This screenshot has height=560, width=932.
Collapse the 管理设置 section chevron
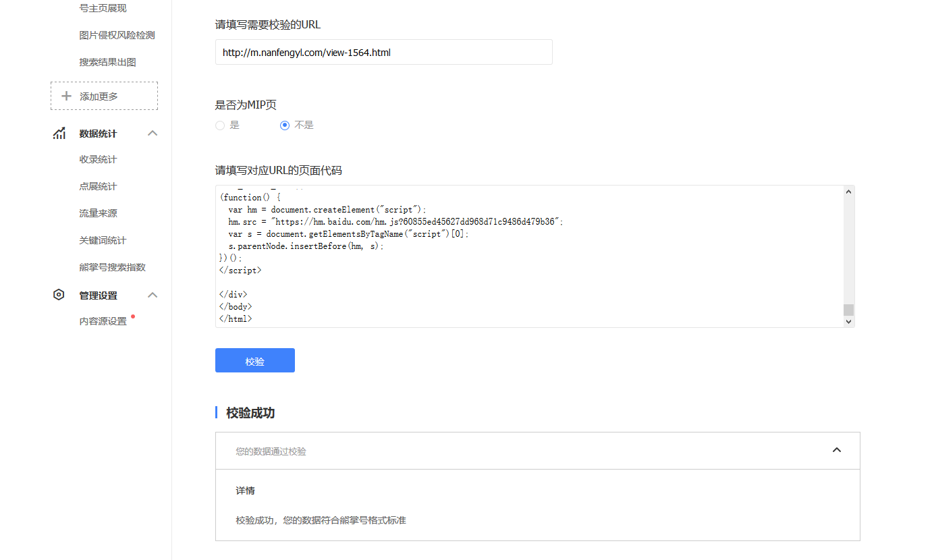point(153,295)
